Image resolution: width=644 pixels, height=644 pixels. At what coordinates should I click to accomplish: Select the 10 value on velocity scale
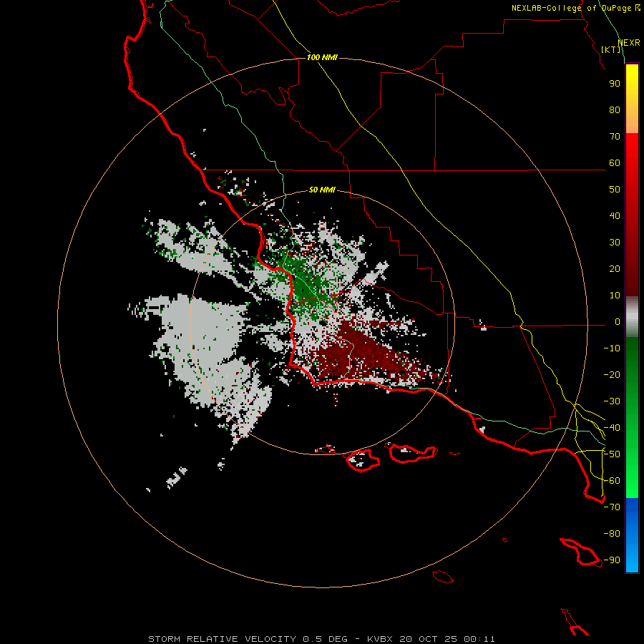[x=615, y=296]
